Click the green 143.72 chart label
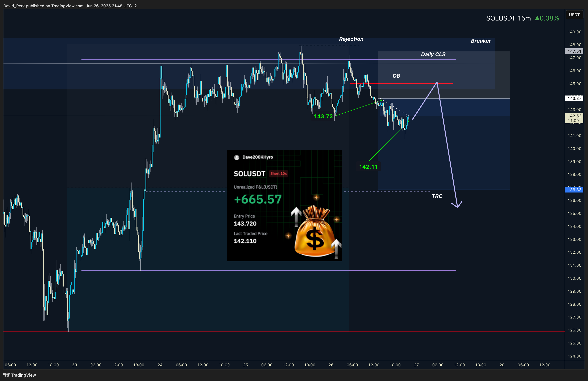588x381 pixels. click(323, 116)
